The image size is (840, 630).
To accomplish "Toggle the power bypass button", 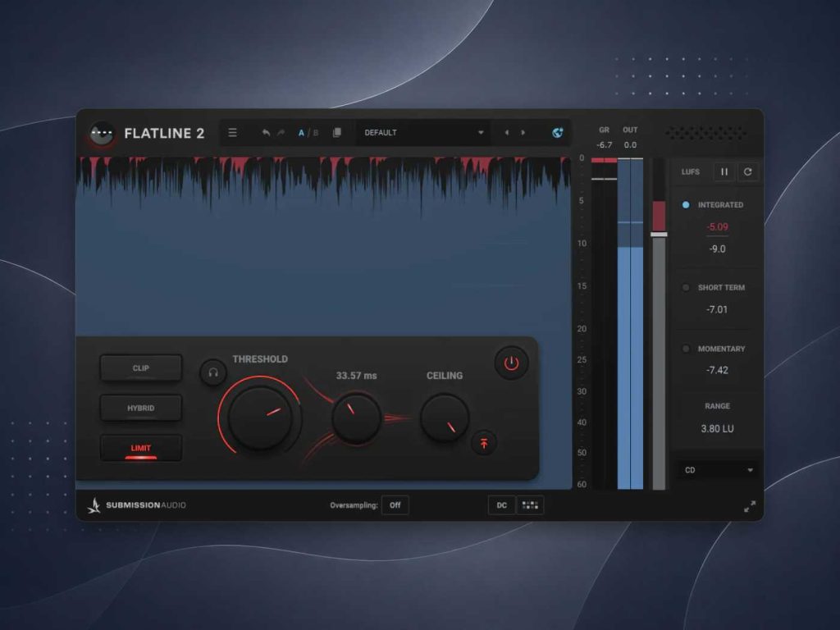I will 511,363.
